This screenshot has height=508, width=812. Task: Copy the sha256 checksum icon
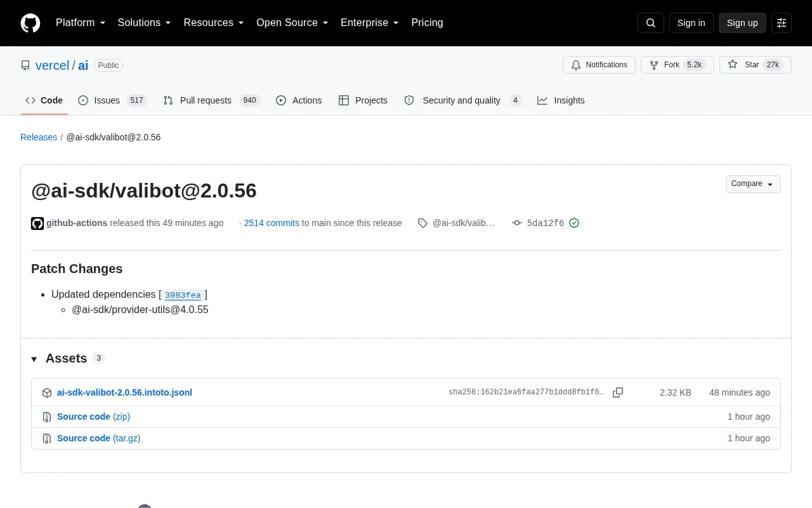pos(618,392)
